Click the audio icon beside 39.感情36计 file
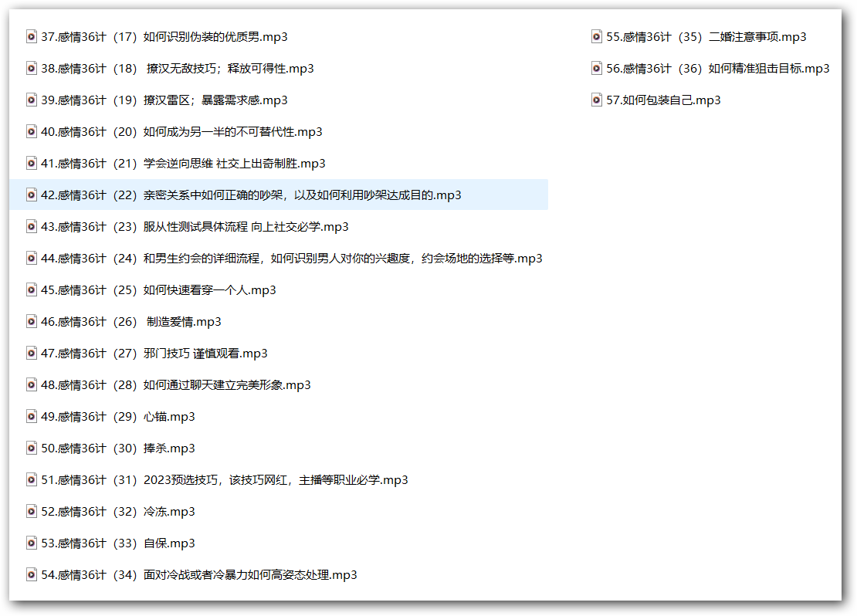The image size is (857, 616). tap(32, 100)
